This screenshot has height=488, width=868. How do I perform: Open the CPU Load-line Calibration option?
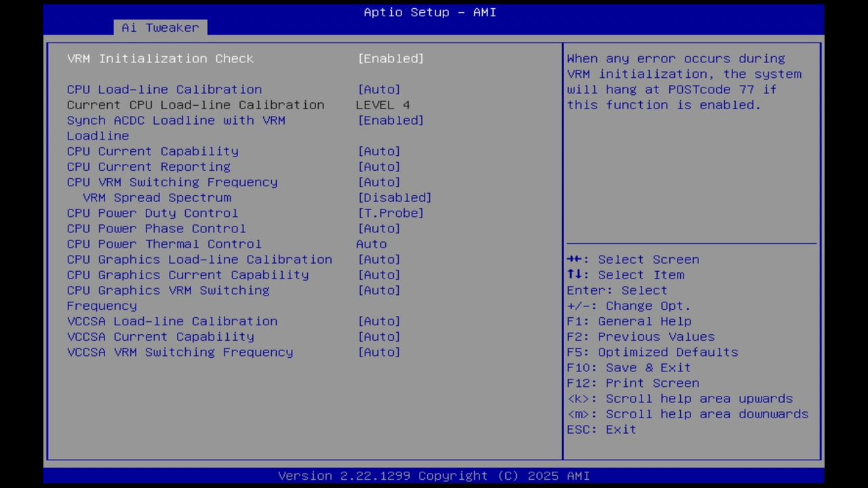[x=164, y=89]
